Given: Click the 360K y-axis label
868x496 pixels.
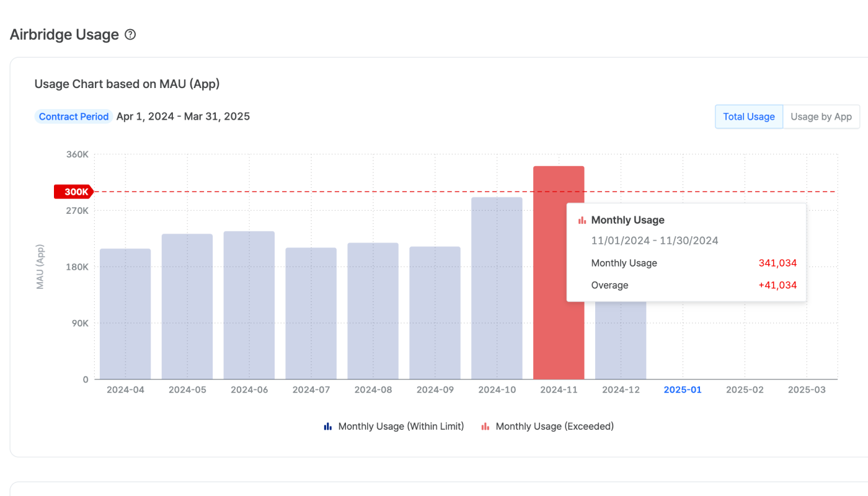Looking at the screenshot, I should [77, 154].
